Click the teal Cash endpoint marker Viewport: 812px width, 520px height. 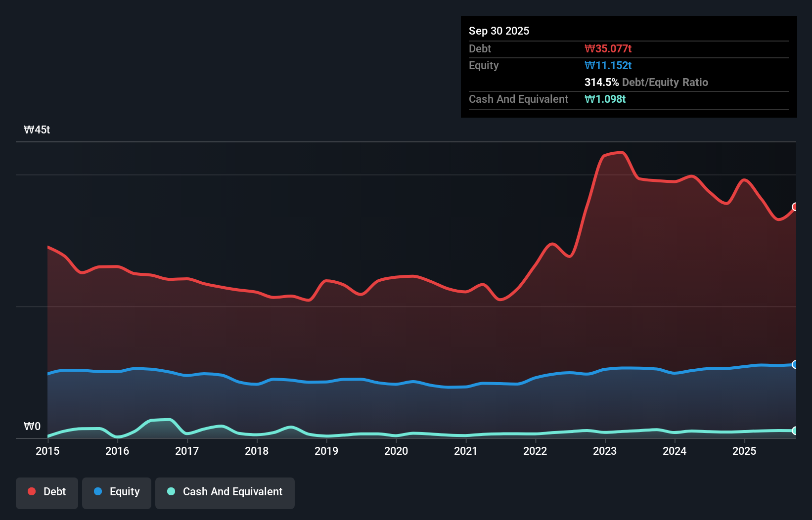point(795,431)
